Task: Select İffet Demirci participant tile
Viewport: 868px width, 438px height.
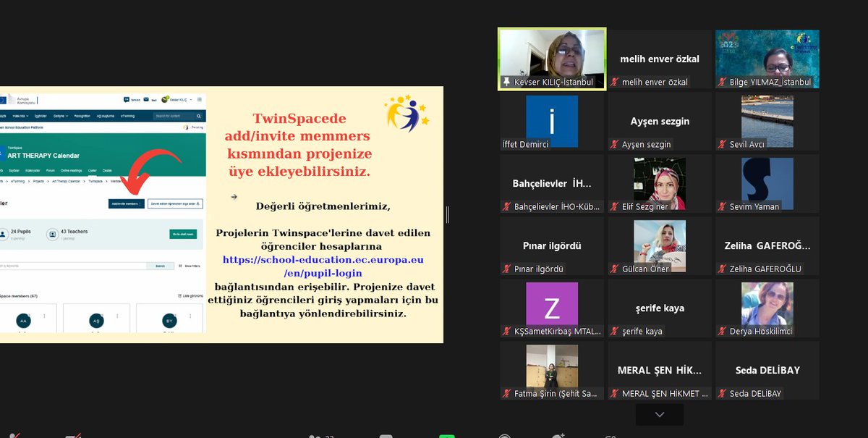Action: click(552, 122)
